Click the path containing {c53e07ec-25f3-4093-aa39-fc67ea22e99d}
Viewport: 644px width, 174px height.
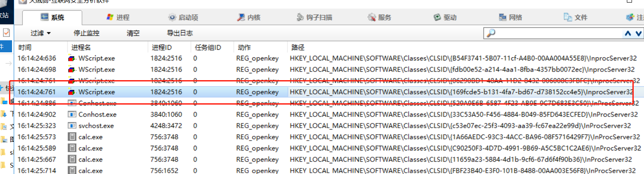460,126
